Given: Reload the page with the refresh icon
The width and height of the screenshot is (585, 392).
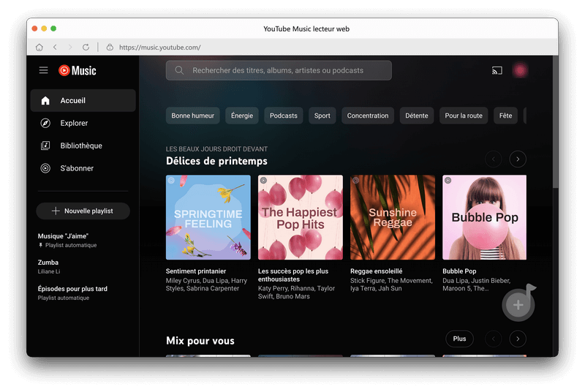Looking at the screenshot, I should click(x=86, y=48).
